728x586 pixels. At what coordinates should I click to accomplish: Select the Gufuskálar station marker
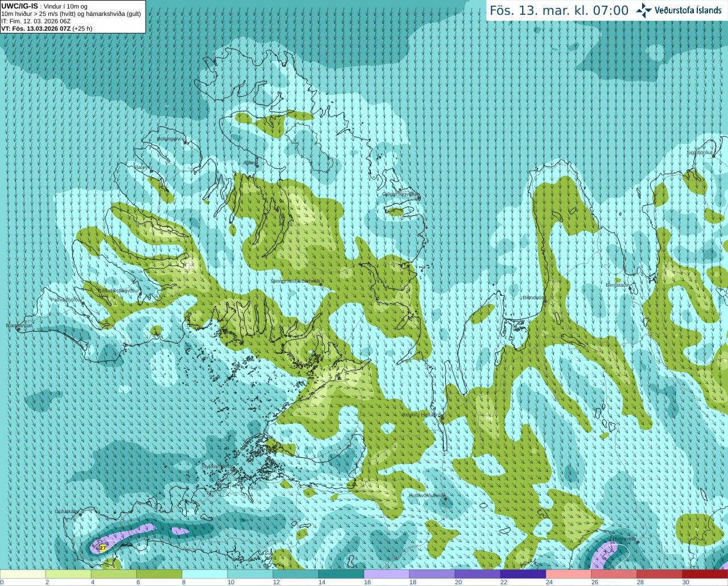[80, 514]
